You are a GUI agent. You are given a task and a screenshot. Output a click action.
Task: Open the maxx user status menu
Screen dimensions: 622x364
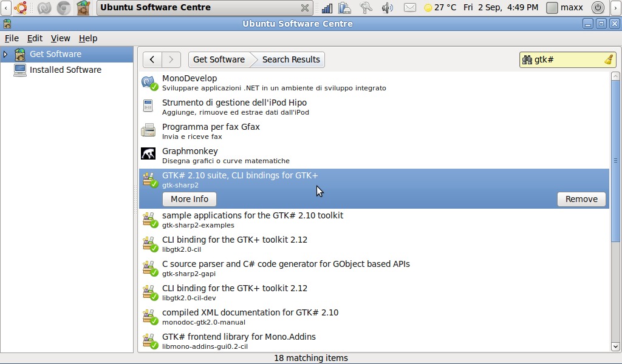pos(564,7)
